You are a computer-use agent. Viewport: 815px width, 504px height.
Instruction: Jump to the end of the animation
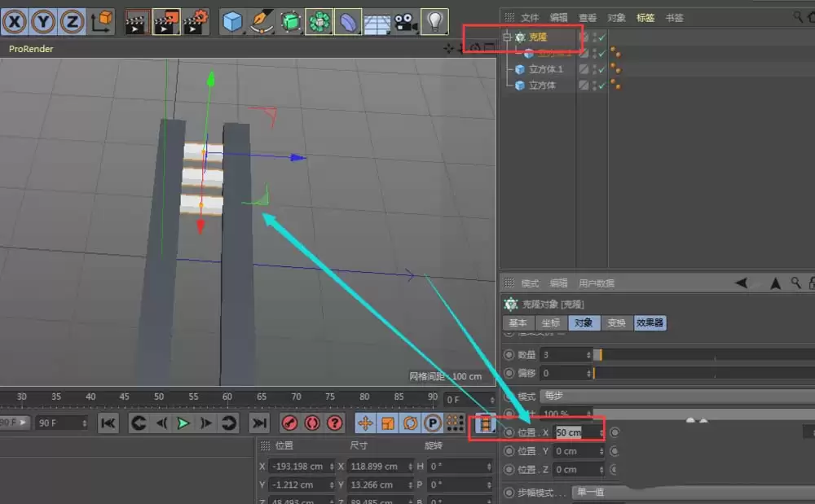coord(259,423)
